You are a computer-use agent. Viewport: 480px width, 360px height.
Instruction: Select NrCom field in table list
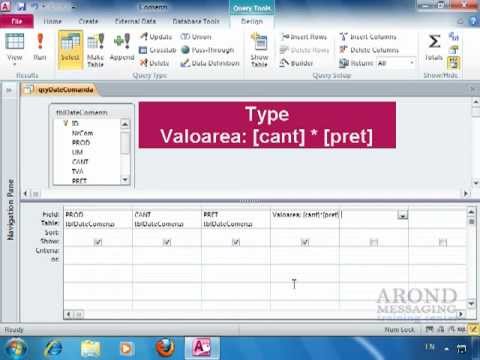[82, 133]
